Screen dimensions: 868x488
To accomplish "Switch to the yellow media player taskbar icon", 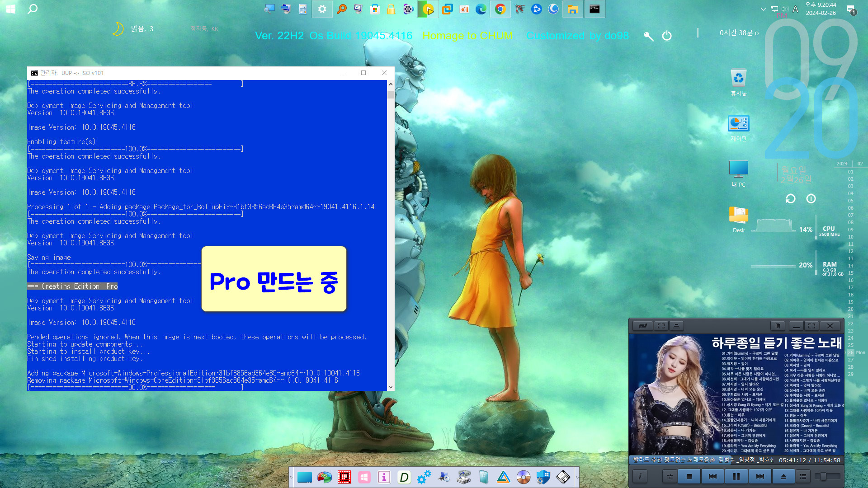I will pos(428,9).
